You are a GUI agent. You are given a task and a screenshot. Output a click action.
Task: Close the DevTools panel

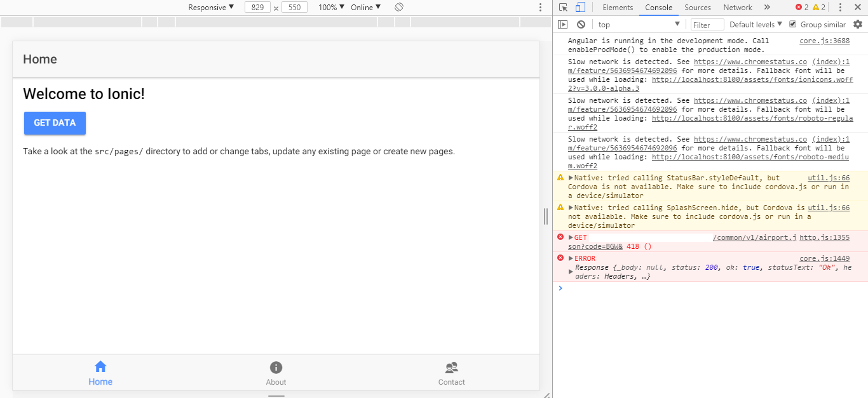[857, 8]
